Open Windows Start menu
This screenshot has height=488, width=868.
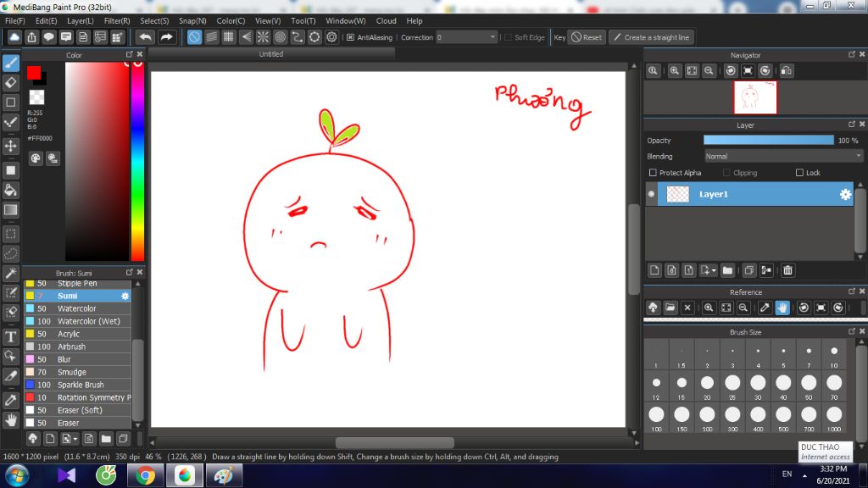17,476
